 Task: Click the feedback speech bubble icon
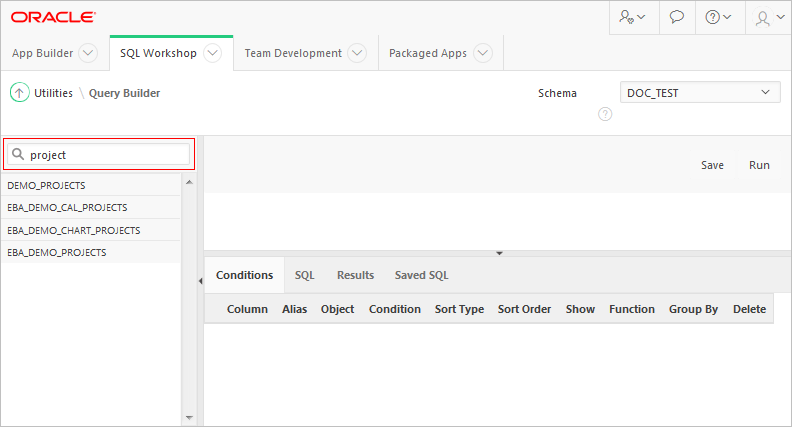677,18
